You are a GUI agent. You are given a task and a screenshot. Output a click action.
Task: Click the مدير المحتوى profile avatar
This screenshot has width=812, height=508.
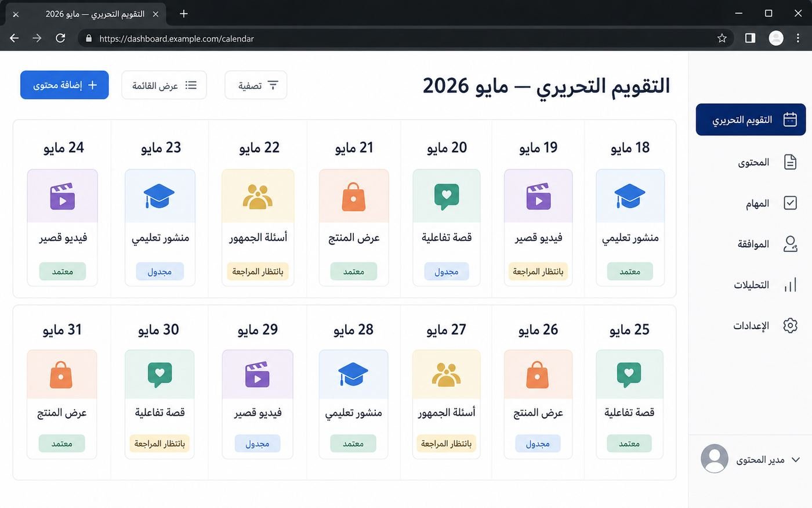[715, 459]
